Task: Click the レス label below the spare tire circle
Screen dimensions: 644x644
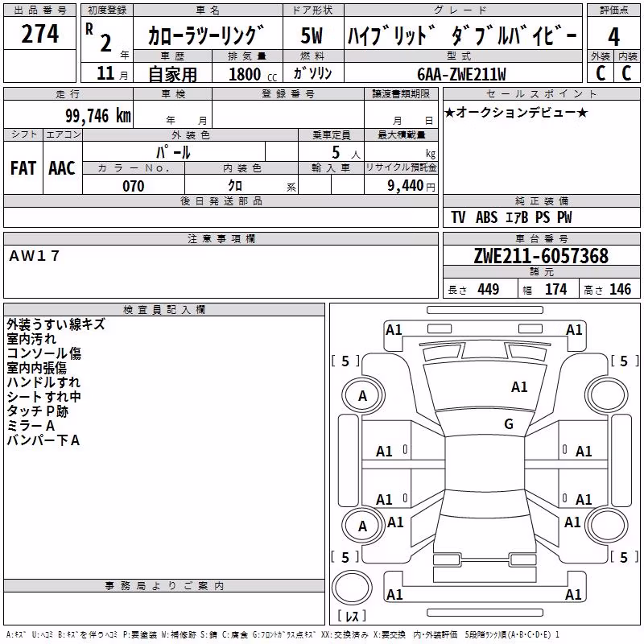Action: [x=352, y=616]
